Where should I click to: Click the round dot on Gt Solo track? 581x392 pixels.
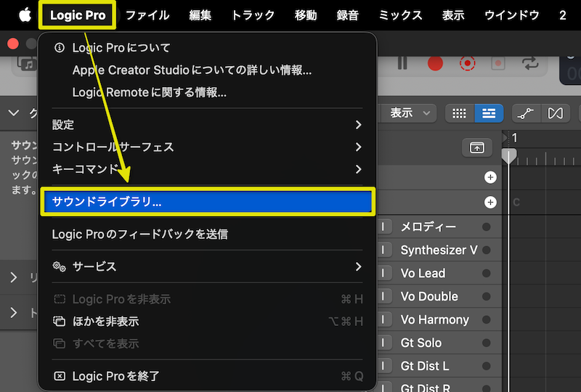(x=487, y=343)
